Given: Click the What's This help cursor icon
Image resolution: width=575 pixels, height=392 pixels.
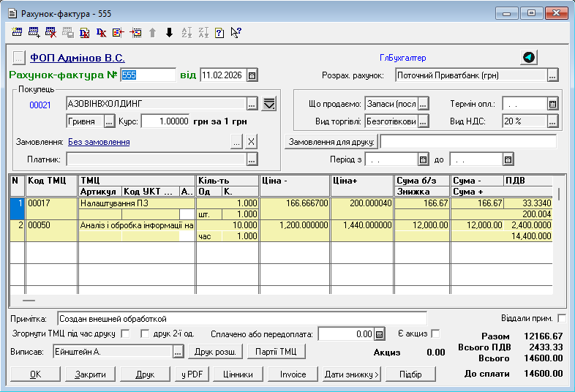Looking at the screenshot, I should tap(236, 32).
